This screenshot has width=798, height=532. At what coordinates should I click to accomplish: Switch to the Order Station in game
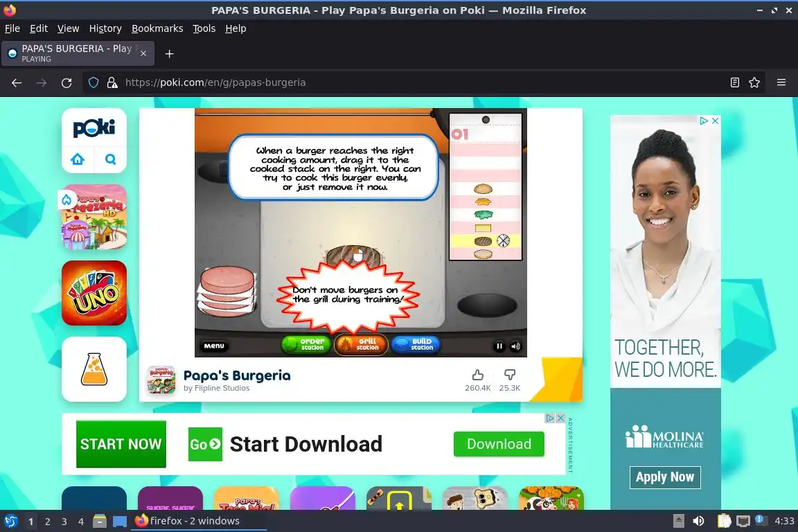pos(306,345)
